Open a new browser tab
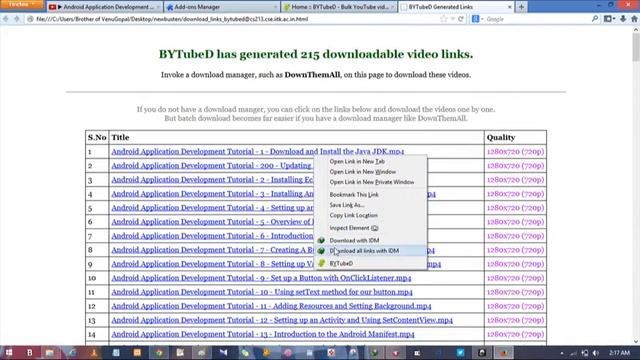Viewport: 640px width, 360px height. [521, 7]
